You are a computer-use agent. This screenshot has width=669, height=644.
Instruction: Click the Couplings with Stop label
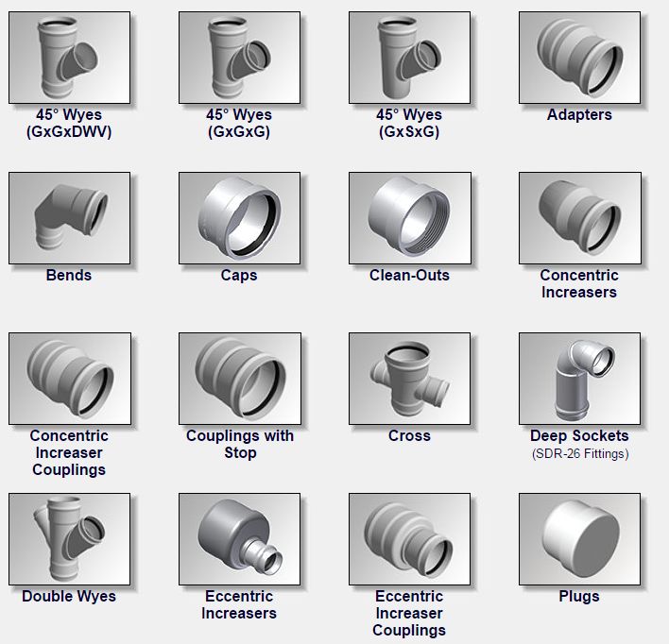[239, 444]
